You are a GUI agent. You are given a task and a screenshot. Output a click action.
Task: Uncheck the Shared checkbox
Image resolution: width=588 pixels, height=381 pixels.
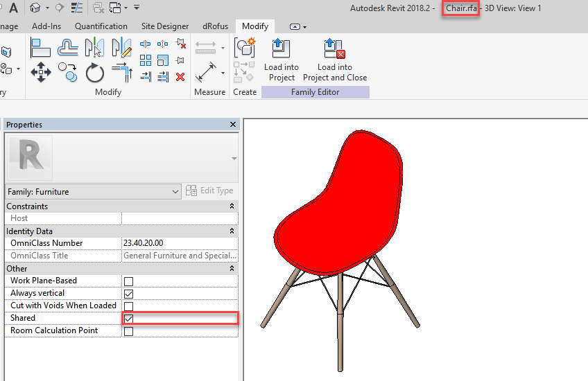click(128, 319)
